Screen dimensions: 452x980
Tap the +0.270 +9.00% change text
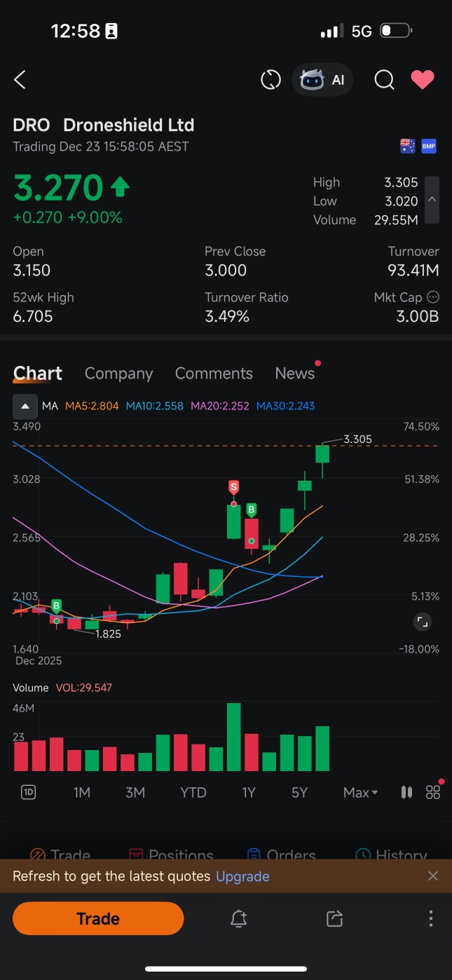[68, 218]
